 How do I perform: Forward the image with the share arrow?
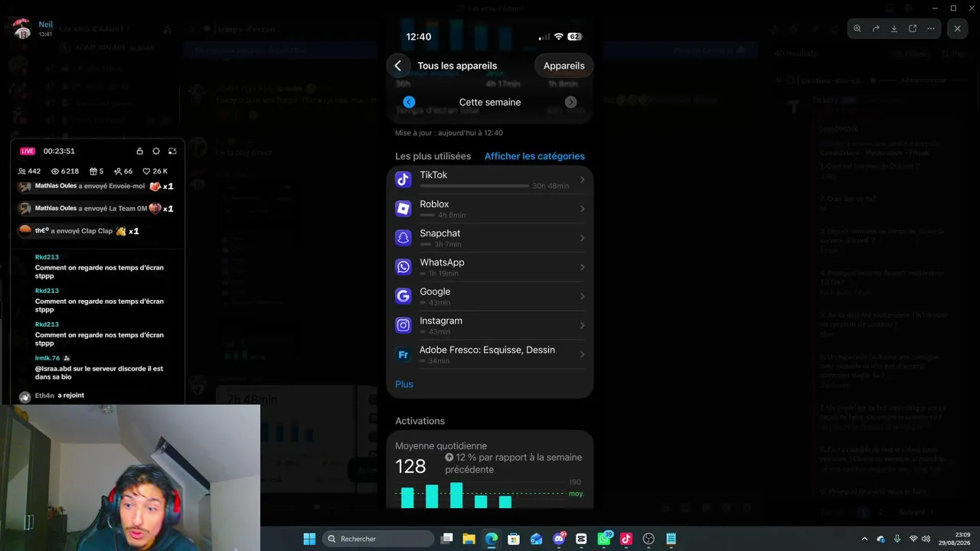[x=876, y=28]
